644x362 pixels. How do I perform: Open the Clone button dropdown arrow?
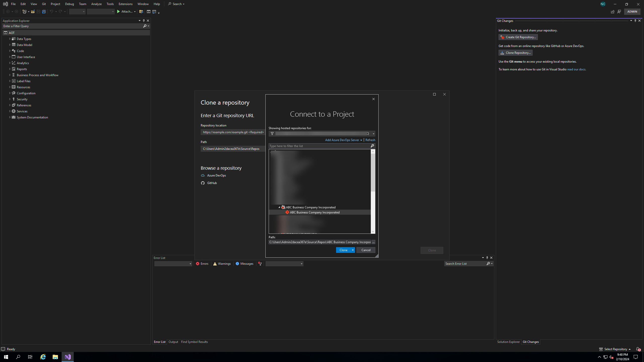click(353, 250)
